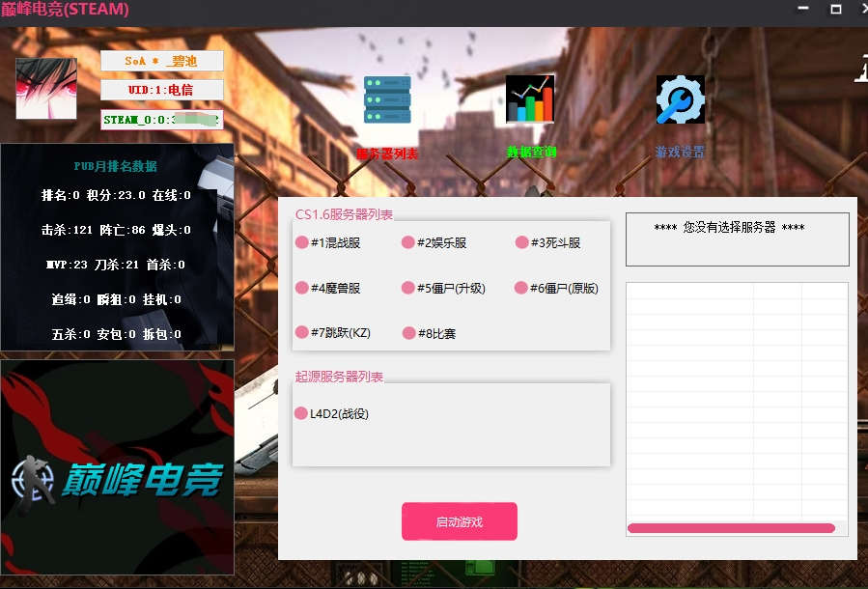Click the 巅峰电竞 logo banner

pyautogui.click(x=117, y=467)
